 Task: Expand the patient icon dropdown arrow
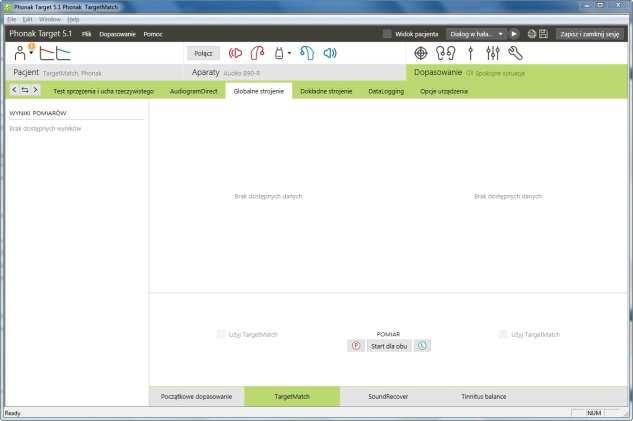click(x=31, y=52)
